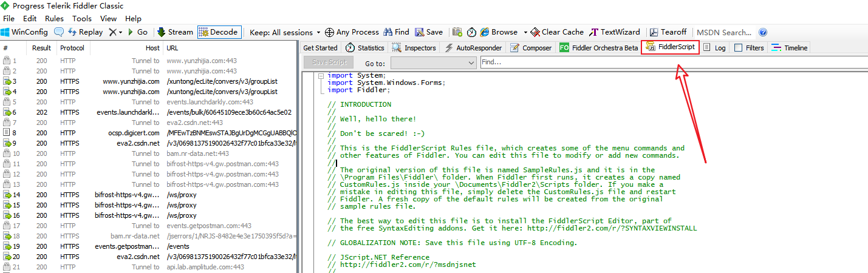Tearoff the inspectors panel

[668, 32]
